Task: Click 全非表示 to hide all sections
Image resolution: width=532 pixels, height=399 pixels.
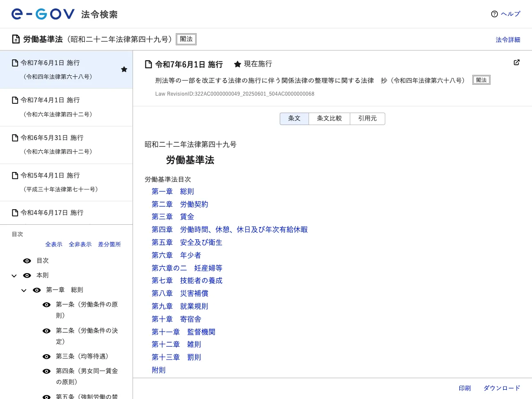Action: 80,244
